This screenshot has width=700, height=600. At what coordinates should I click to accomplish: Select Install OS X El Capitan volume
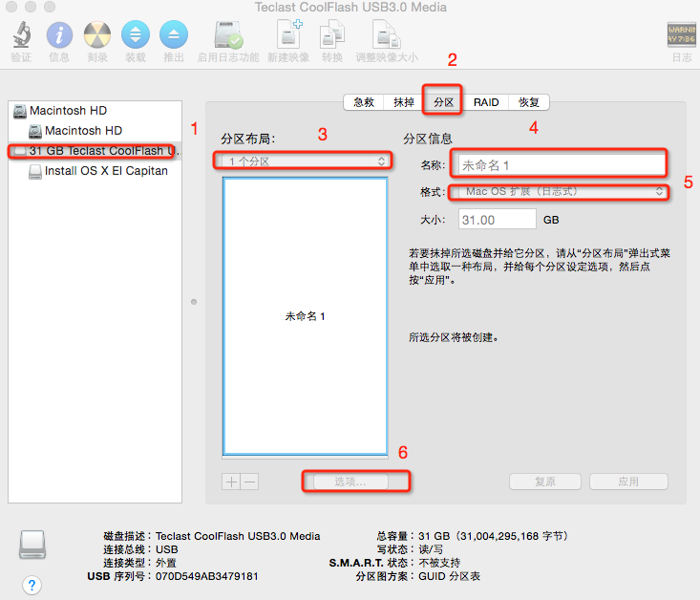[x=95, y=171]
